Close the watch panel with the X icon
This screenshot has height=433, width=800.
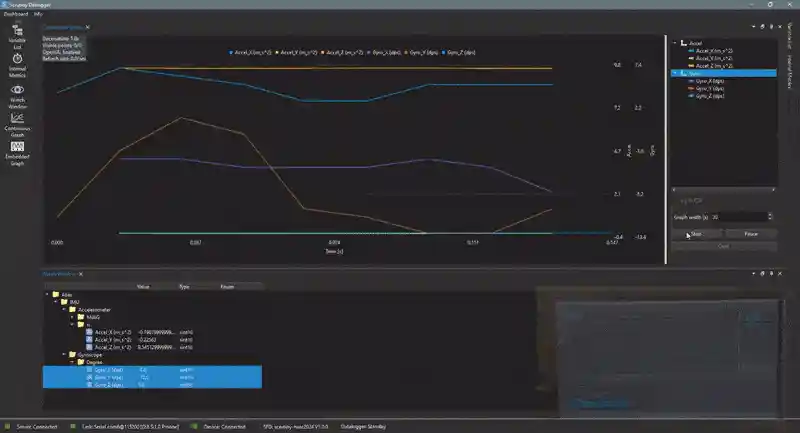pyautogui.click(x=780, y=273)
